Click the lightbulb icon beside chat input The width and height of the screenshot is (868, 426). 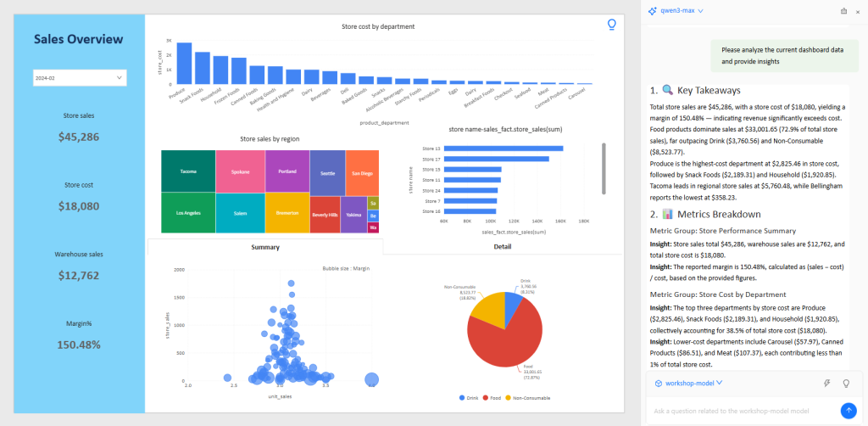click(x=846, y=383)
